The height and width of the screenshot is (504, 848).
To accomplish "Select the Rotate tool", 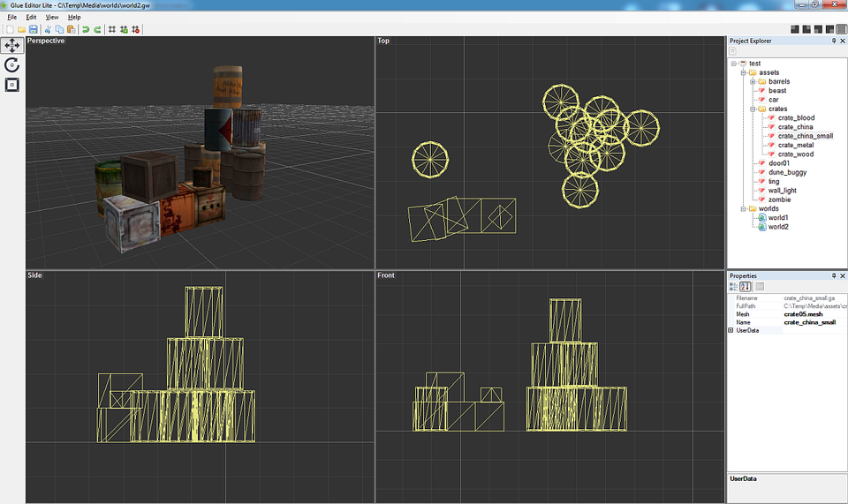I will pyautogui.click(x=12, y=65).
